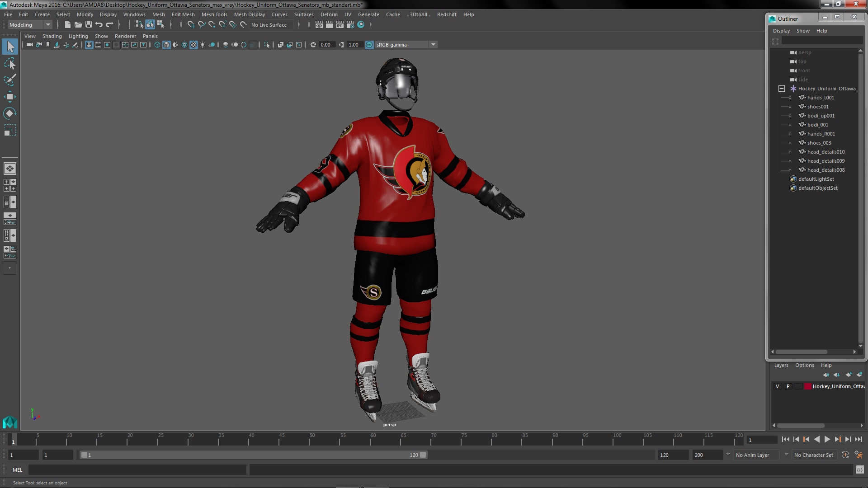Enable snap to grids
Screen dimensions: 868x488
191,25
